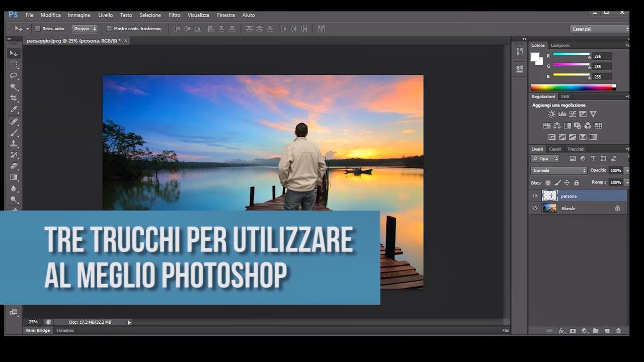Image resolution: width=644 pixels, height=362 pixels.
Task: Pick a color from the spectrum ramp
Action: click(573, 87)
